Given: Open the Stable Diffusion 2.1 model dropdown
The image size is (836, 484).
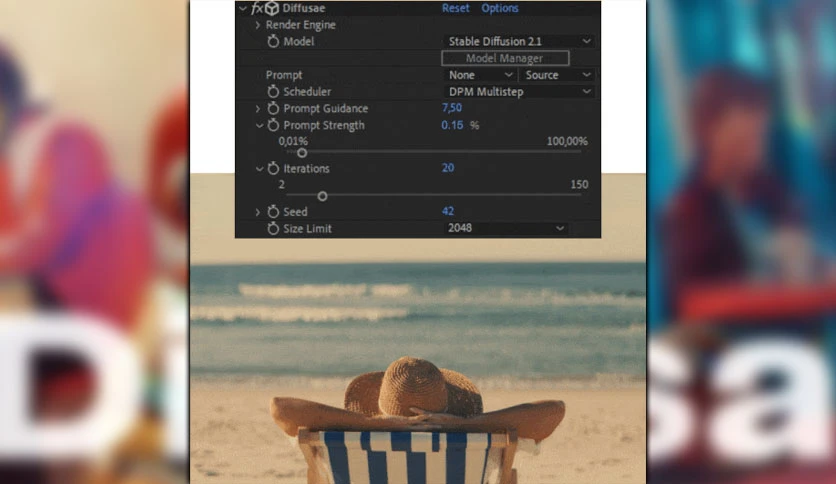Looking at the screenshot, I should point(518,41).
